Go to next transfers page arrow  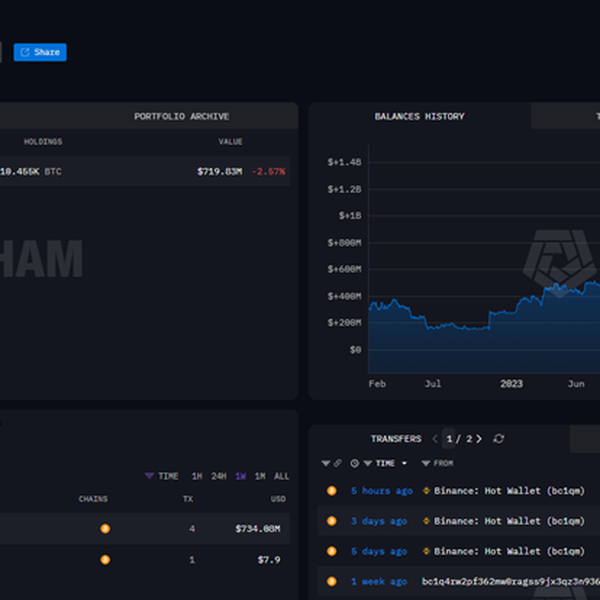pyautogui.click(x=480, y=439)
